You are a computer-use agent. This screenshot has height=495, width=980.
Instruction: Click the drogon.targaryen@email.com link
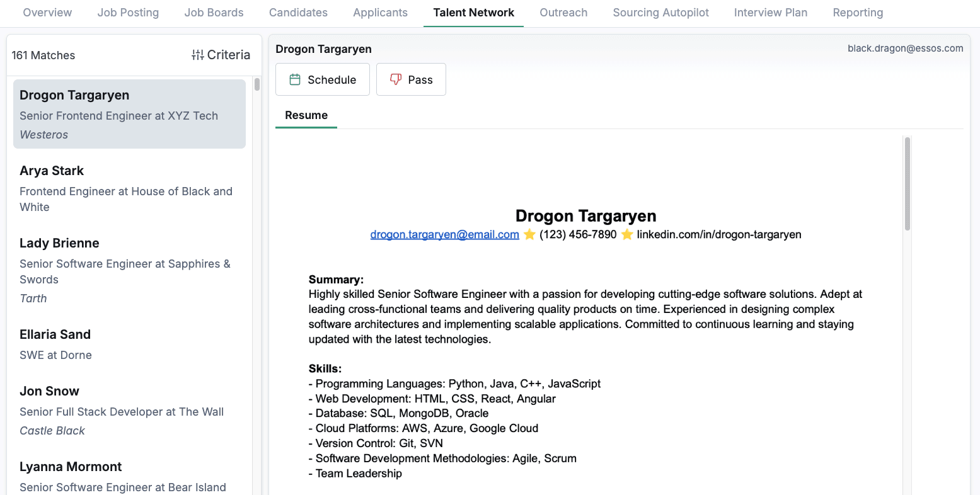[x=444, y=234]
